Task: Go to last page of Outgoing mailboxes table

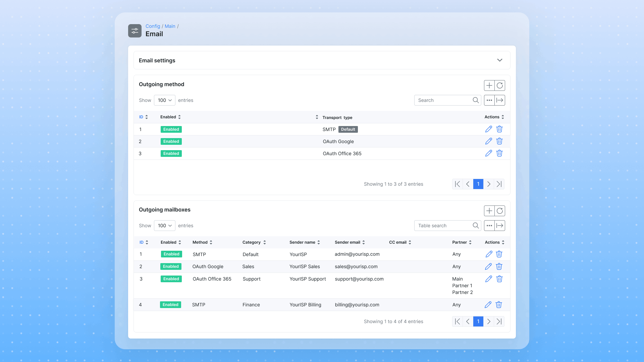Action: click(499, 321)
